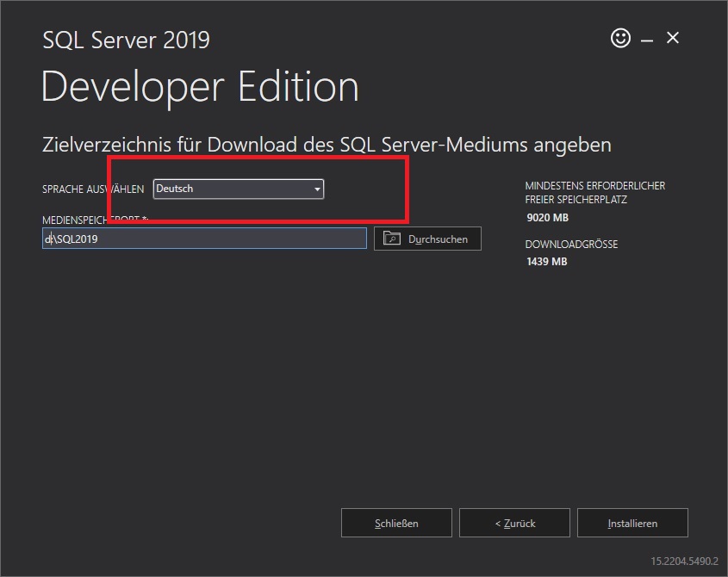Image resolution: width=728 pixels, height=577 pixels.
Task: Select the Deutsch language combo box
Action: pos(233,189)
